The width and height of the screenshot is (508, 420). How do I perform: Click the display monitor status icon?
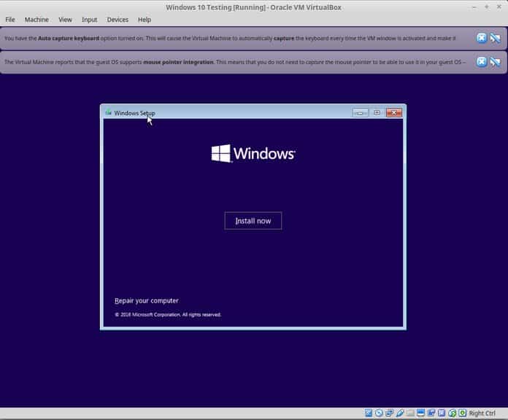coord(420,413)
